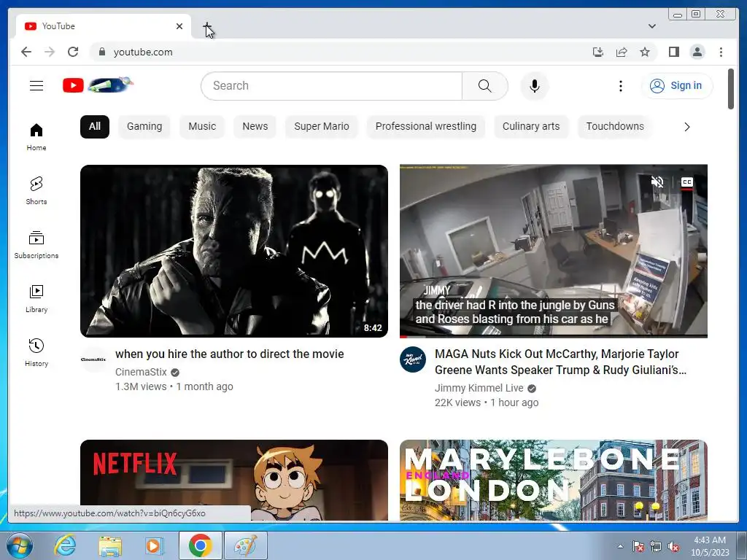This screenshot has width=747, height=560.
Task: Click the Sign in button
Action: [x=677, y=86]
